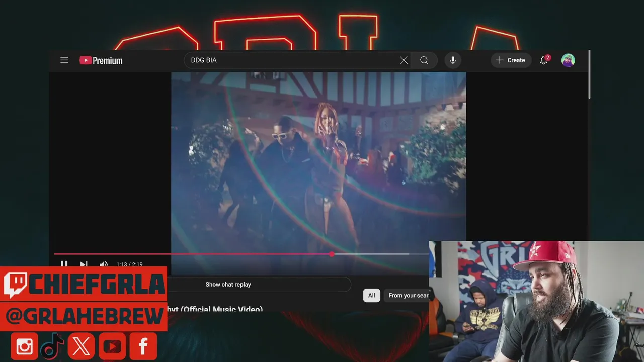Viewport: 644px width, 362px height.
Task: Click the TikTok icon in overlay
Action: pos(52,346)
